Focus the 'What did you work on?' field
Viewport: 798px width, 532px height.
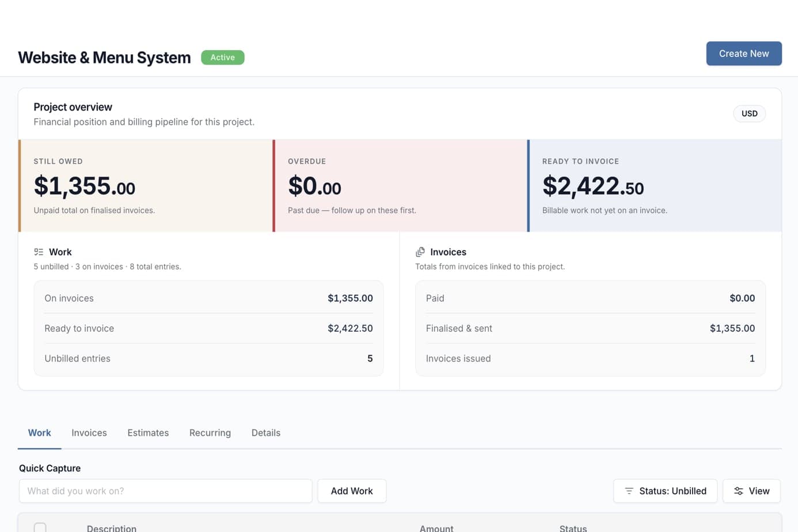coord(166,491)
